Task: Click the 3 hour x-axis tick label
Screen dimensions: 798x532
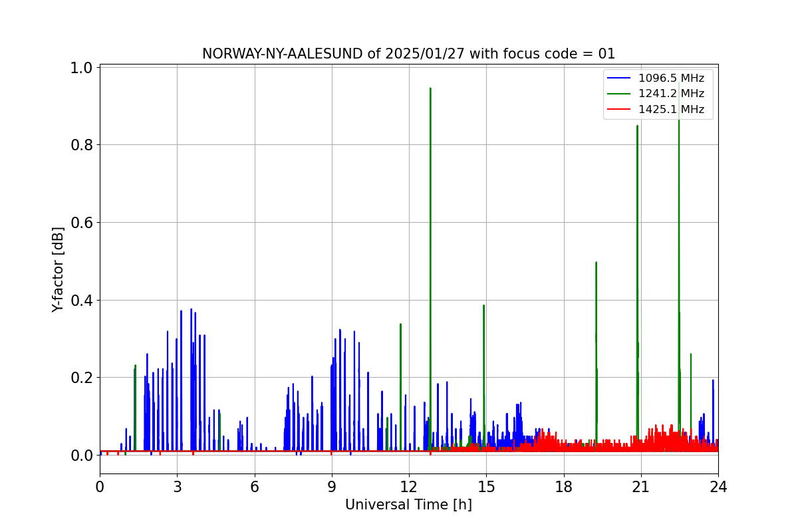Action: [x=177, y=486]
